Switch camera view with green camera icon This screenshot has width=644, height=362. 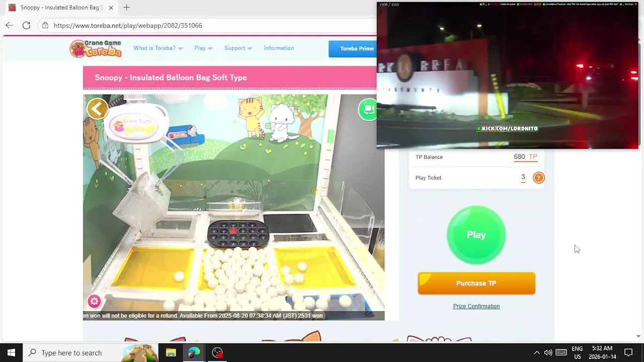click(368, 109)
